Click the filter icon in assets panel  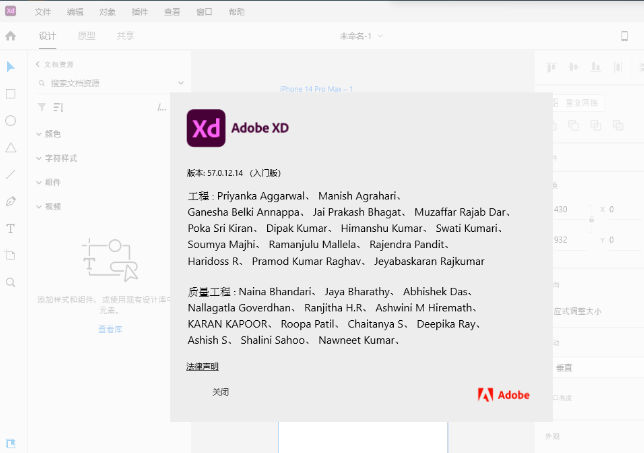(x=41, y=107)
